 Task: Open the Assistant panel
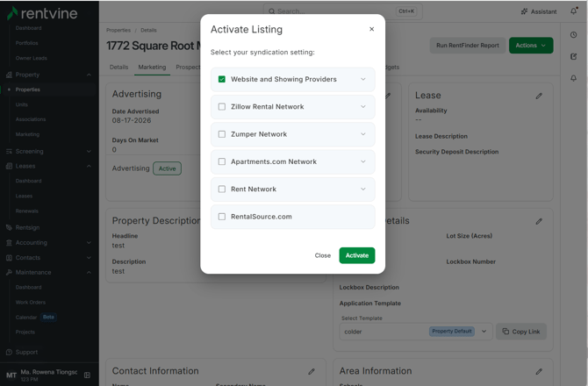tap(539, 11)
